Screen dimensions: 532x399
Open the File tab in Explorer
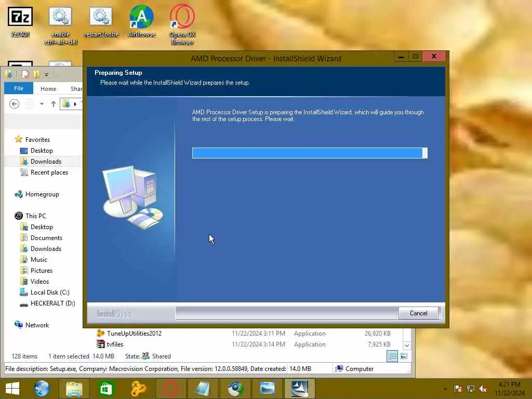click(x=19, y=88)
